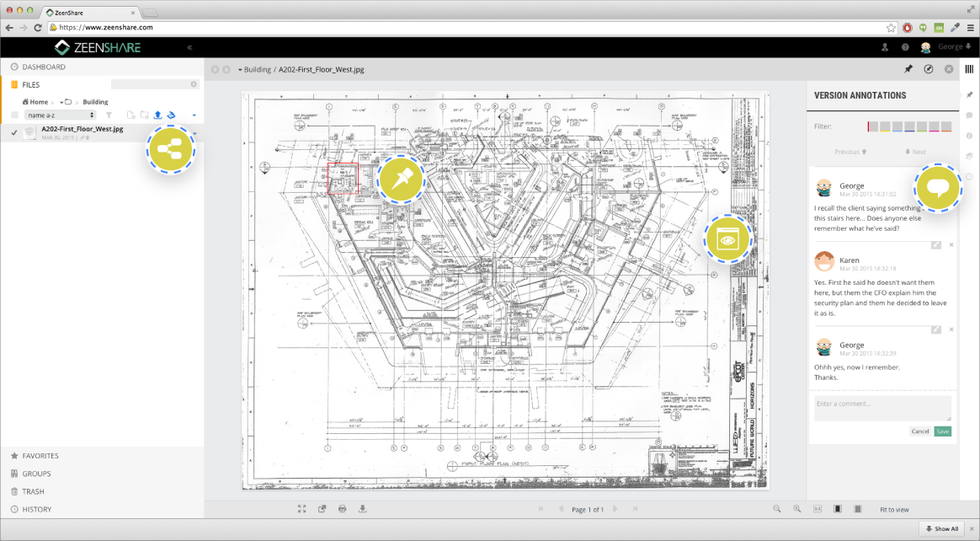Click the new folder icon
Image resolution: width=980 pixels, height=541 pixels.
click(x=144, y=115)
